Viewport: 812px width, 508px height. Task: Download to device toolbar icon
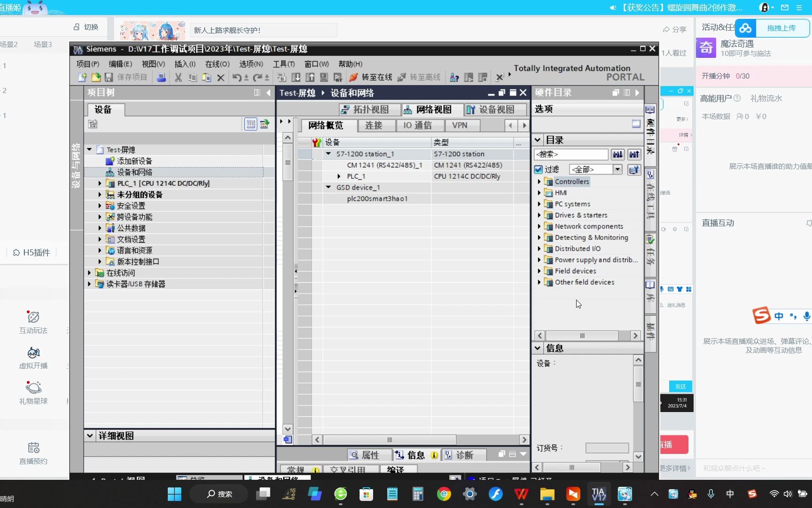coord(296,77)
